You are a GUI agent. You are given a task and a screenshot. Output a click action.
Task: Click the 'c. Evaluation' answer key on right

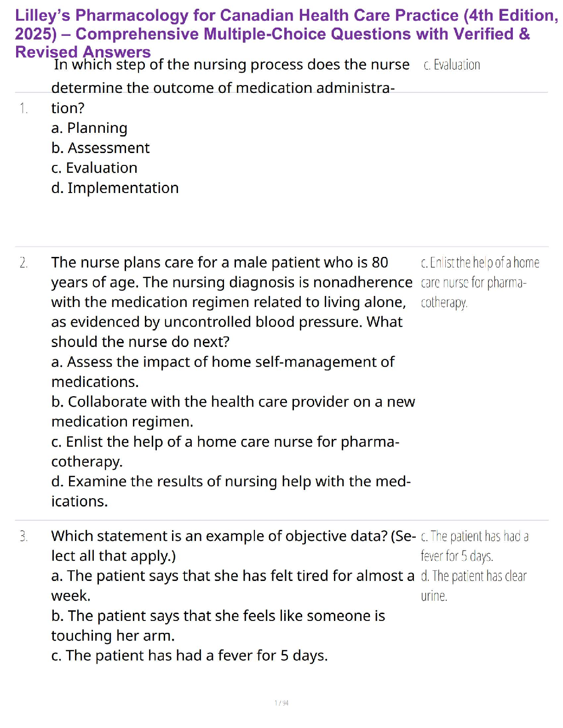(x=452, y=65)
